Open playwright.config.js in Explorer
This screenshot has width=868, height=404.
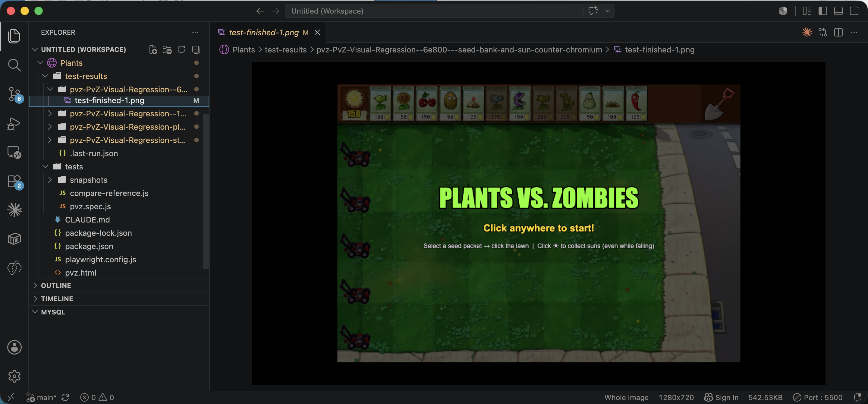[100, 260]
